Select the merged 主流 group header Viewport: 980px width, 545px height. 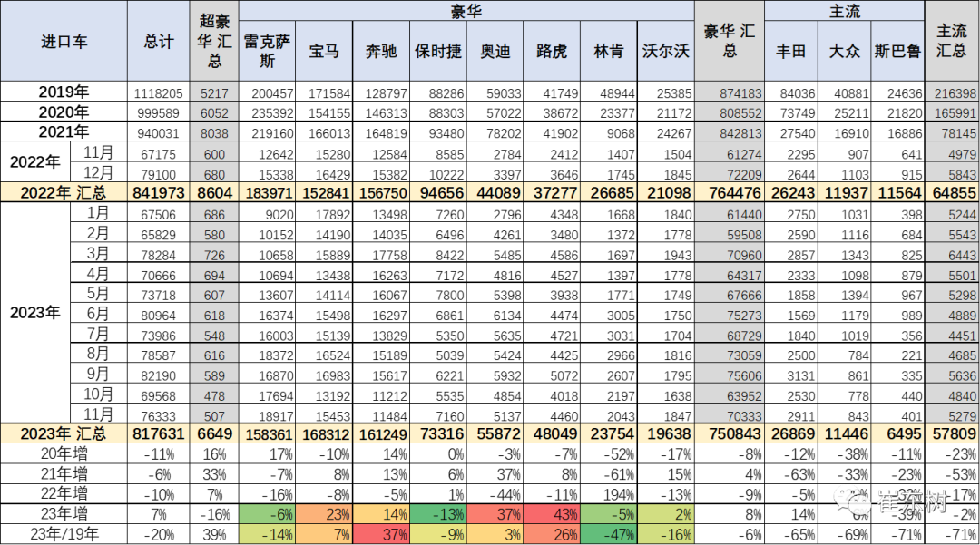pos(844,11)
